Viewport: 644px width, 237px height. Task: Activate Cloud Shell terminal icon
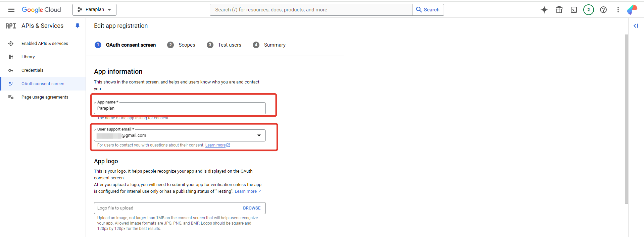(574, 10)
